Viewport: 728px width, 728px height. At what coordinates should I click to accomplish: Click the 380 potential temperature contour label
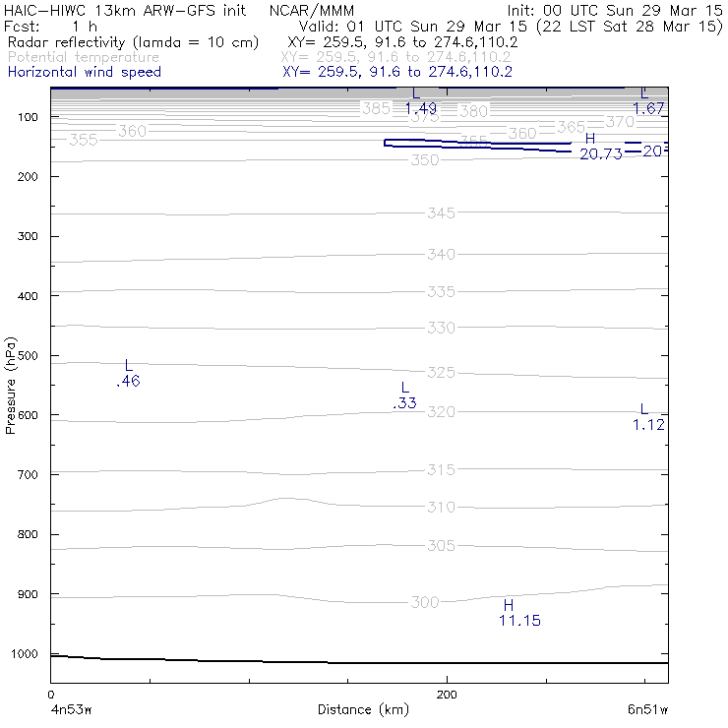pyautogui.click(x=473, y=111)
